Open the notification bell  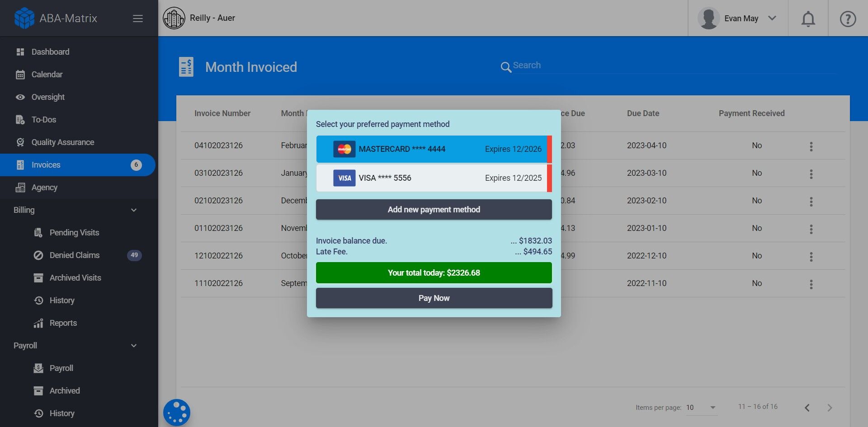pyautogui.click(x=808, y=19)
